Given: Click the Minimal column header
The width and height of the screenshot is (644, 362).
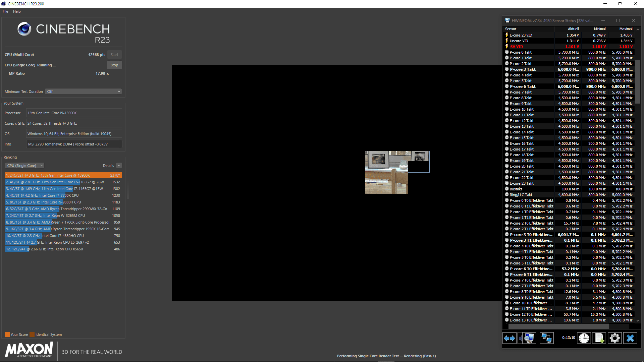Looking at the screenshot, I should tap(594, 29).
